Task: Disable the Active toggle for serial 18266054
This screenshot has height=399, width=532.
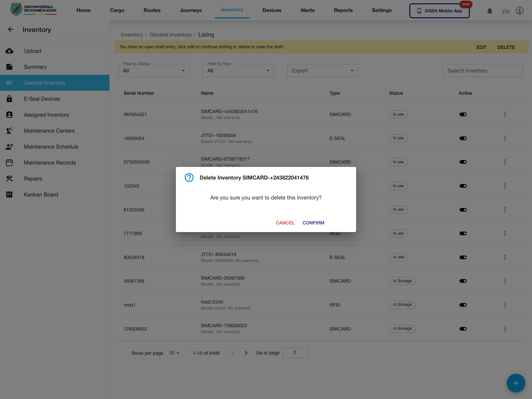Action: 463,138
